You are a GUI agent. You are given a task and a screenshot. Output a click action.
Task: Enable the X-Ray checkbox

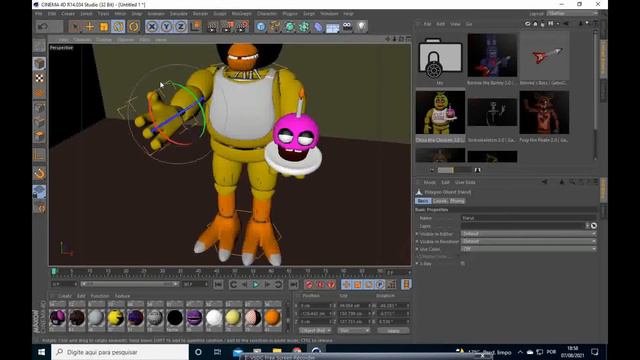462,264
